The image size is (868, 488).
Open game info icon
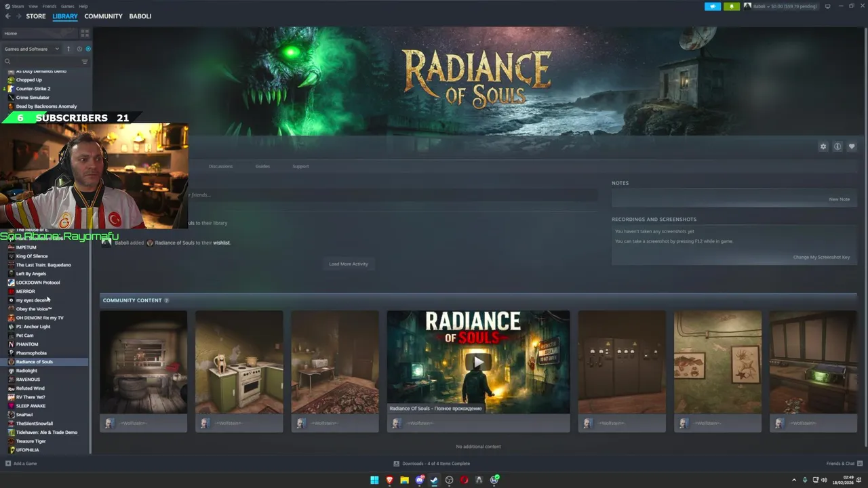tap(837, 146)
